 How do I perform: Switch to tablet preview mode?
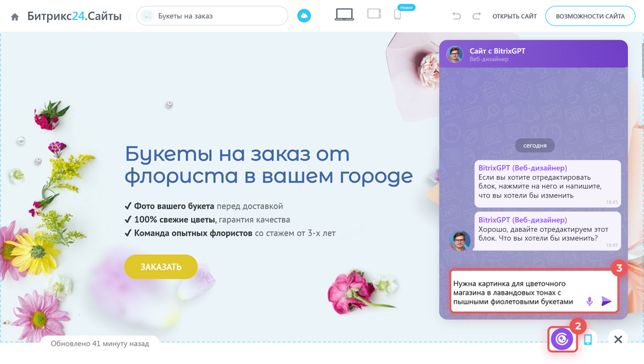374,14
